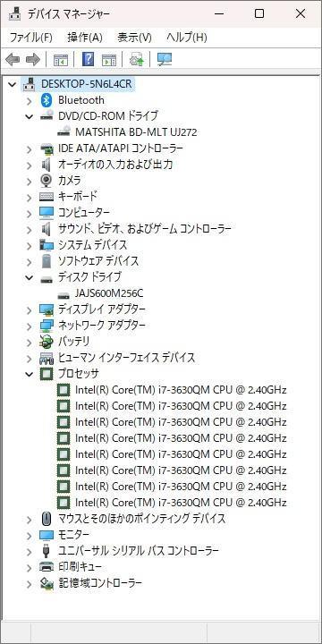Click the Bluetooth category icon
Viewport: 322px width, 644px height.
pos(47,100)
